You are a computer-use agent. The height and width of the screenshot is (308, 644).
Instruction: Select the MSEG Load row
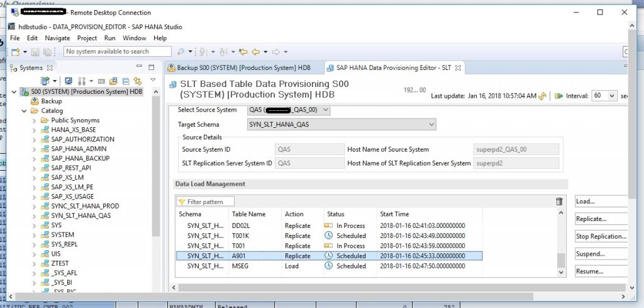click(x=328, y=266)
